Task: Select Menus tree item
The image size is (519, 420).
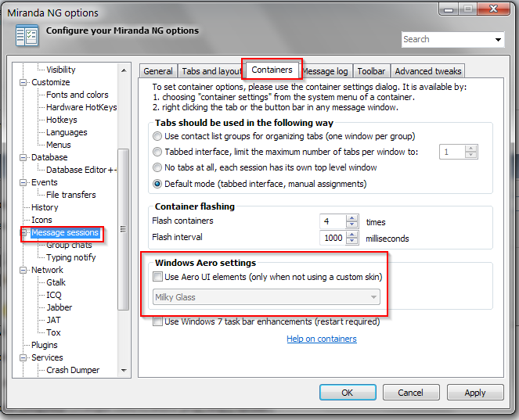Action: click(x=59, y=145)
